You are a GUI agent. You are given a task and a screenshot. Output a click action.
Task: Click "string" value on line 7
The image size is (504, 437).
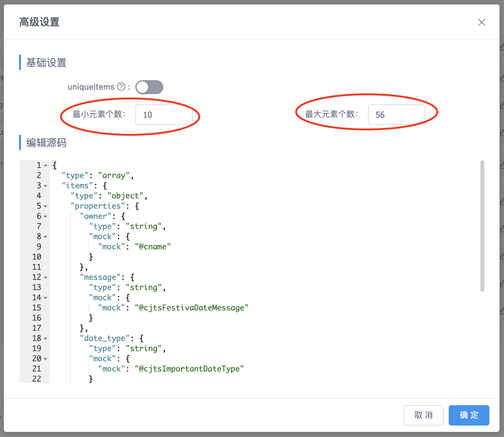click(144, 226)
